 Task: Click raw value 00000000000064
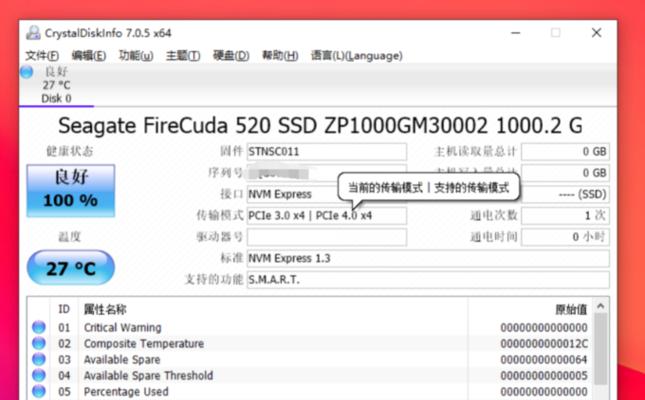click(544, 360)
